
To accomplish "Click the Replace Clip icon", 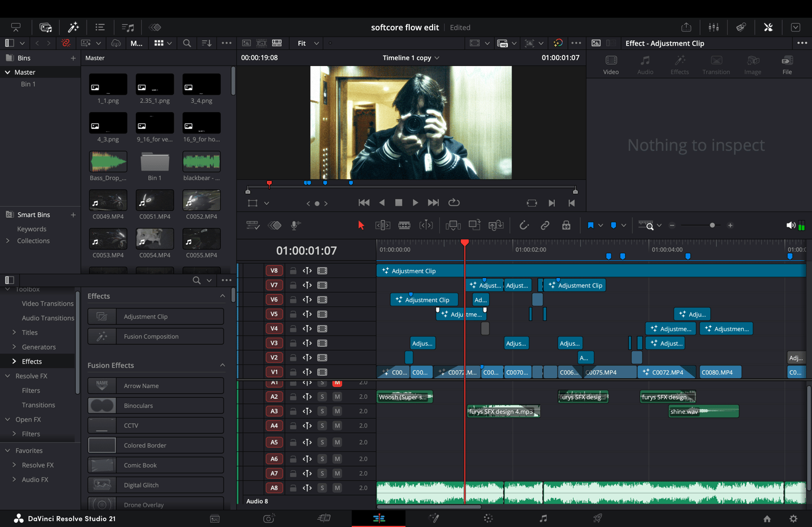I will (x=496, y=226).
